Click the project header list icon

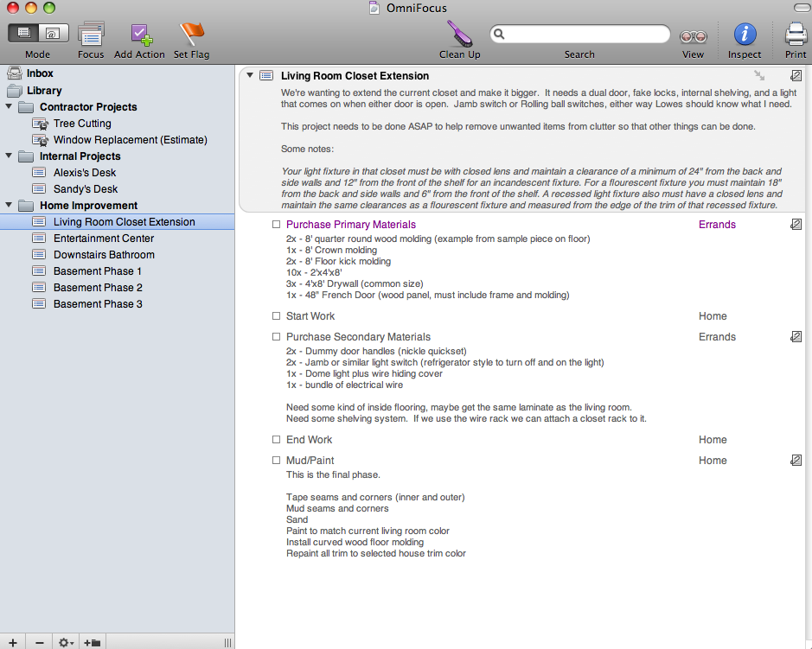(x=266, y=75)
